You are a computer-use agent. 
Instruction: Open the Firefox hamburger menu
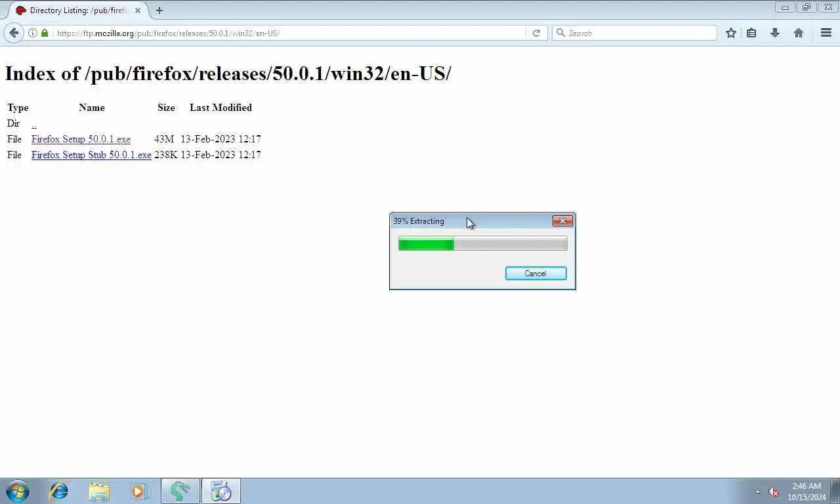tap(826, 33)
